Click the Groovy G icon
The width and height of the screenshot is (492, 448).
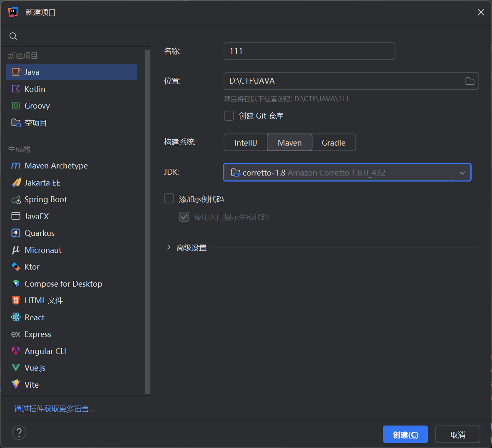16,106
